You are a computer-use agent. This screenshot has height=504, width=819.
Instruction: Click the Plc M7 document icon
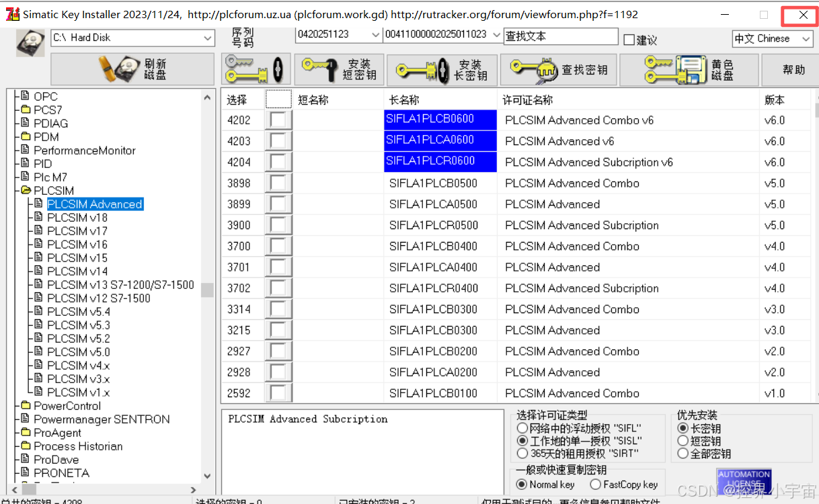(x=26, y=177)
